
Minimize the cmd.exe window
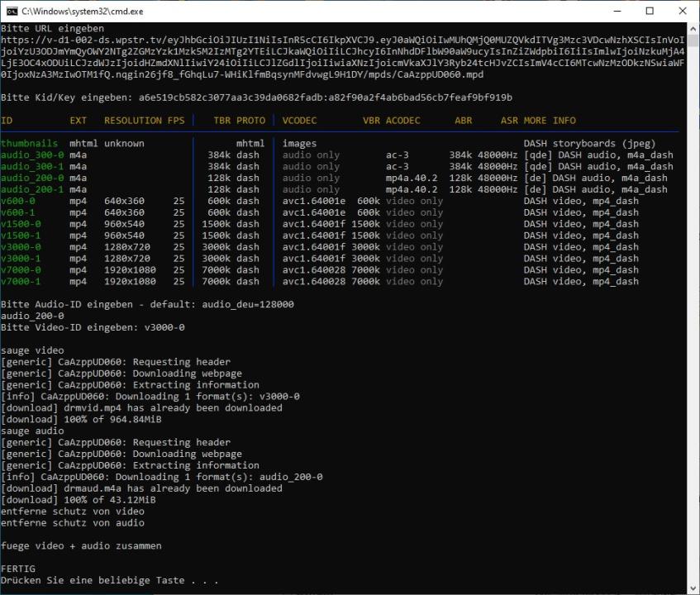[617, 12]
